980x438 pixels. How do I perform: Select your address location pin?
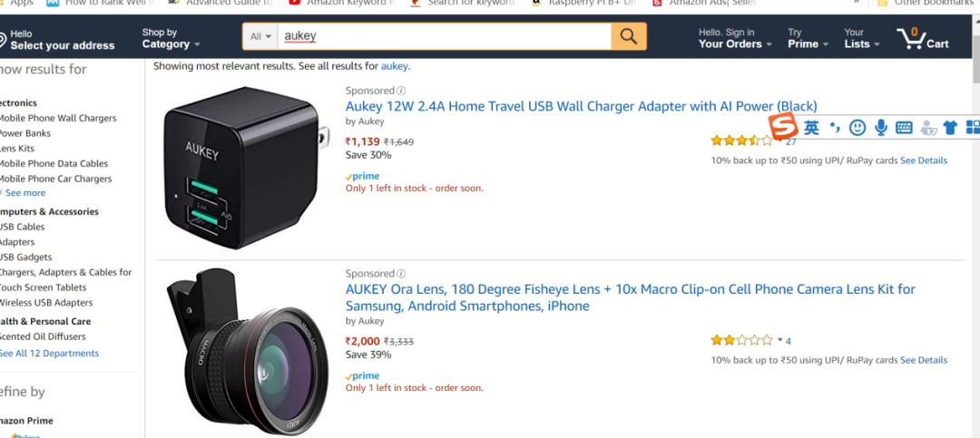pyautogui.click(x=2, y=41)
